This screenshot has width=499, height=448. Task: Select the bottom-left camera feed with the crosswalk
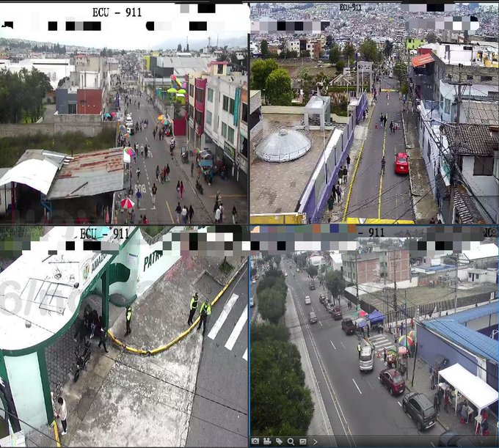coord(125,337)
